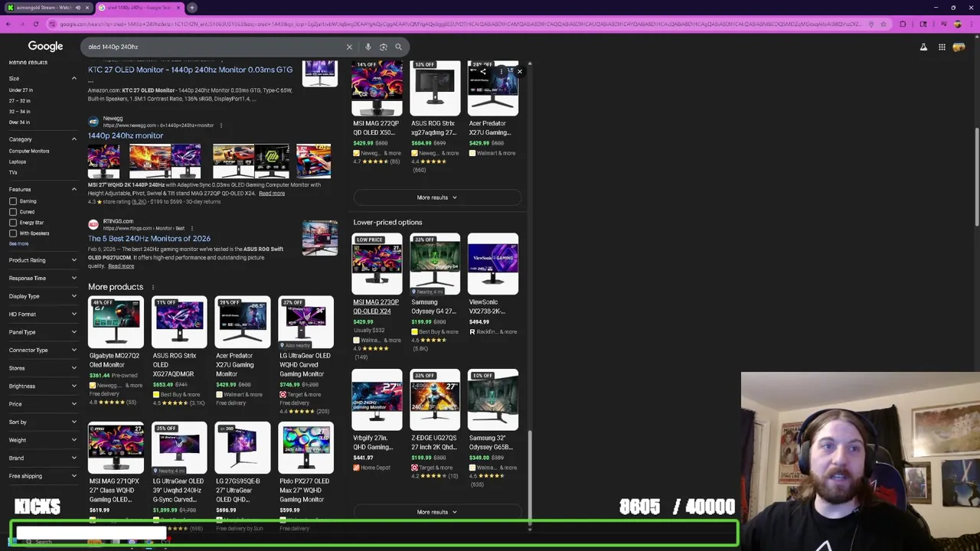Open KTC 27 OLED Monitor Amazon result
The image size is (980, 551).
coord(190,70)
